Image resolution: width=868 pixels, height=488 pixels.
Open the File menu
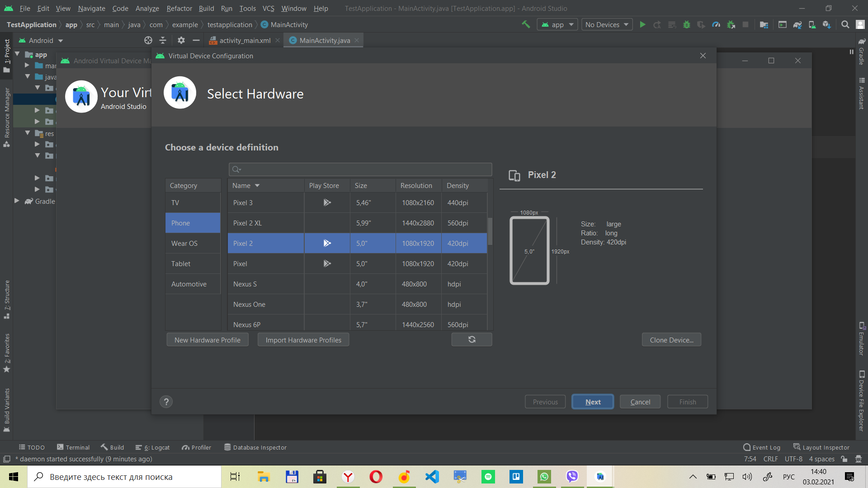coord(25,8)
